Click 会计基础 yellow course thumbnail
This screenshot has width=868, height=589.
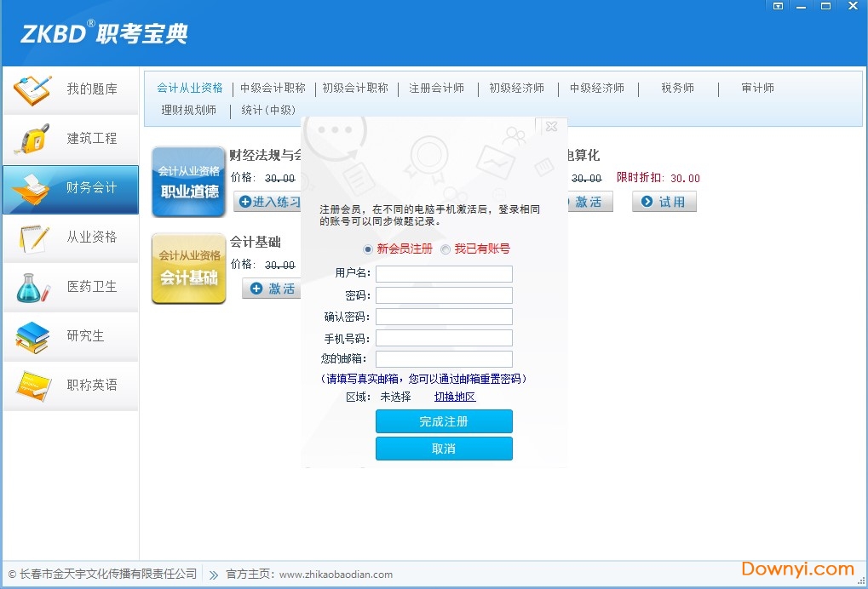[x=188, y=268]
